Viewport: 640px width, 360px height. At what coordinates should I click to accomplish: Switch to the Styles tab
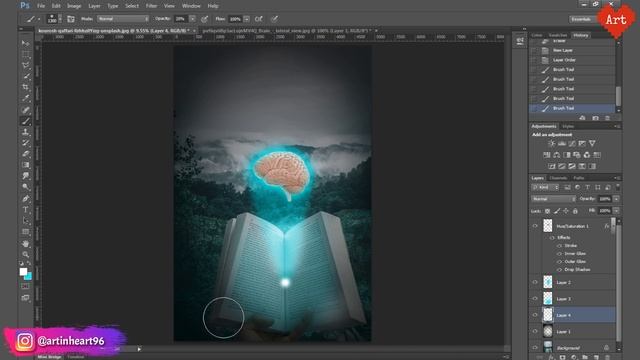[568, 127]
